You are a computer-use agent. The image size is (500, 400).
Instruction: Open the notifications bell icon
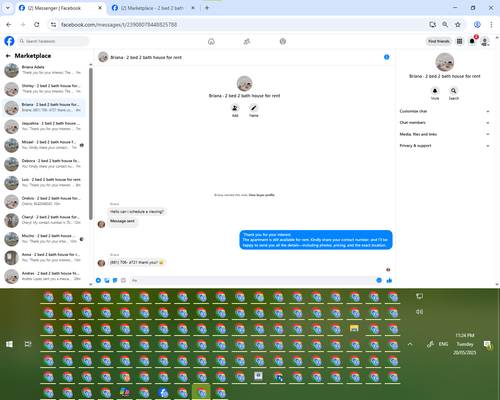[x=472, y=41]
